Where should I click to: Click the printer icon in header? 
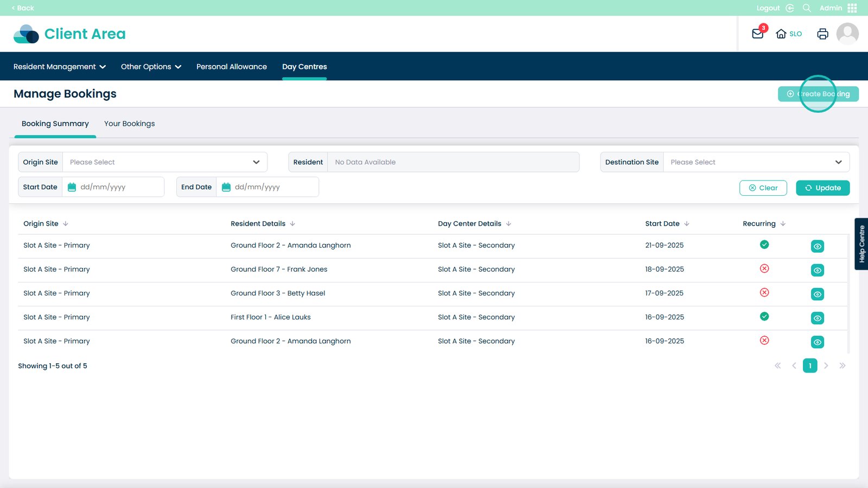(x=822, y=34)
